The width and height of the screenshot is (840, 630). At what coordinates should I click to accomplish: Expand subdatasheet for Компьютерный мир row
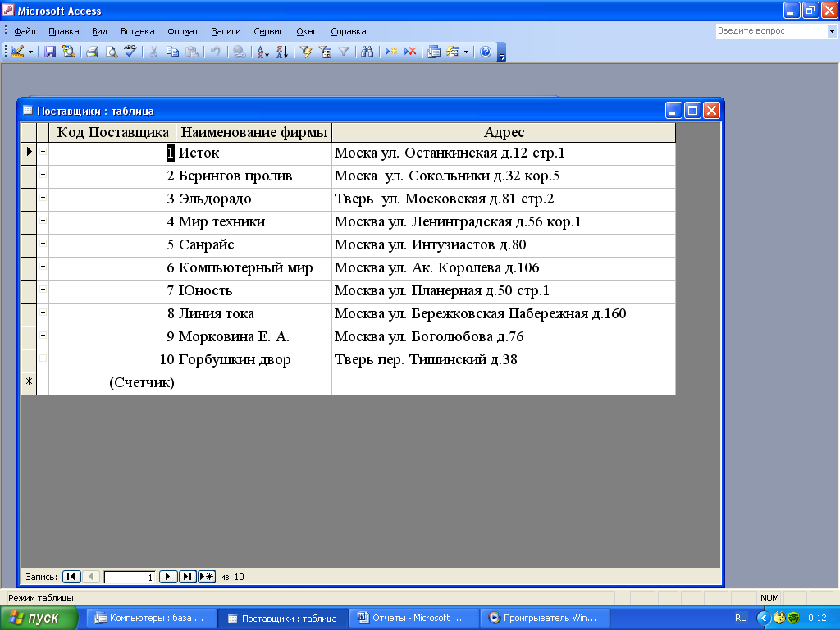43,267
